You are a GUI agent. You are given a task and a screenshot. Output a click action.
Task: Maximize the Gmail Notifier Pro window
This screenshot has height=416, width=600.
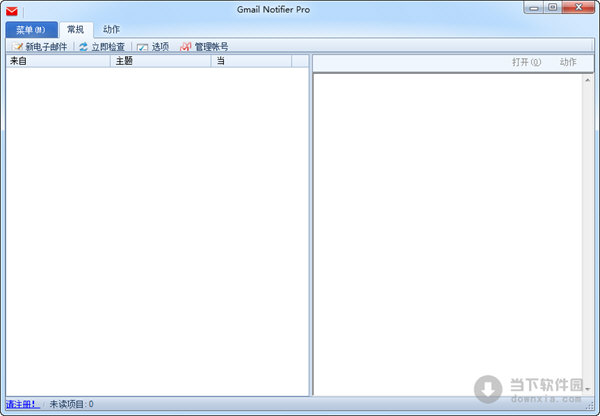click(553, 7)
